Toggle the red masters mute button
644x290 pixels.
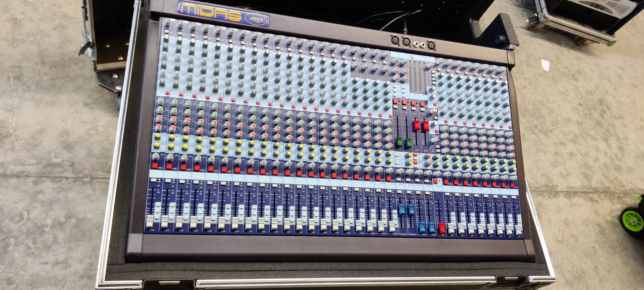coord(436,181)
